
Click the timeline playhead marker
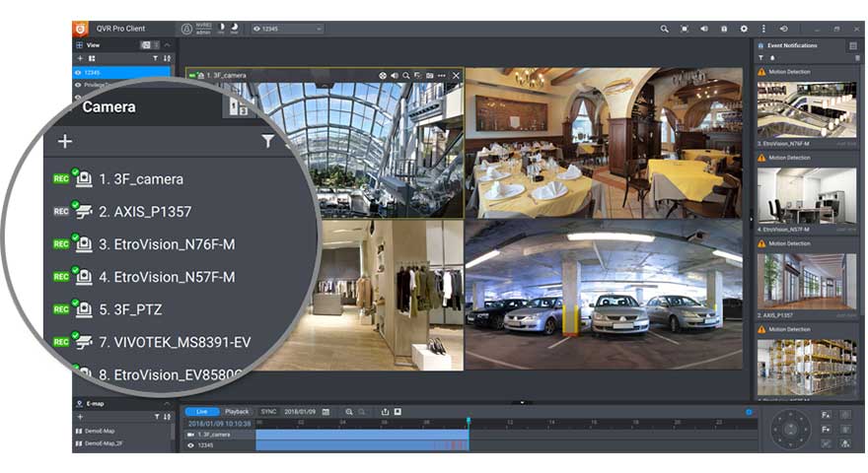click(x=469, y=422)
